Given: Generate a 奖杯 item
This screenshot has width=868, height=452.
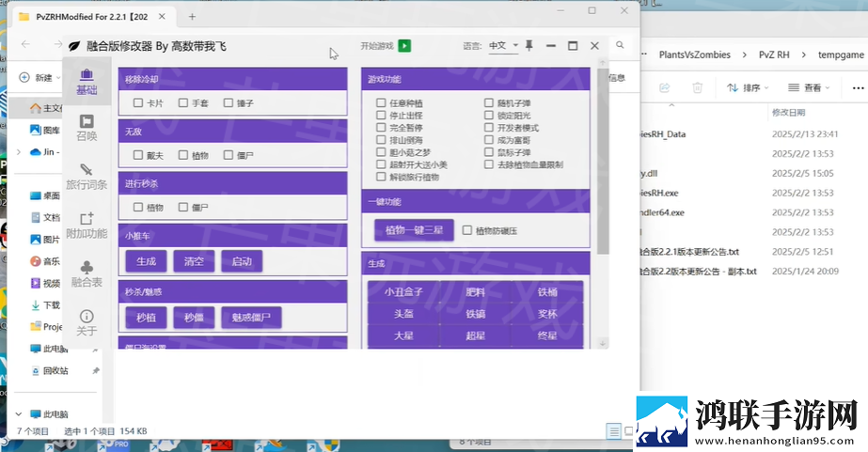Looking at the screenshot, I should point(547,314).
